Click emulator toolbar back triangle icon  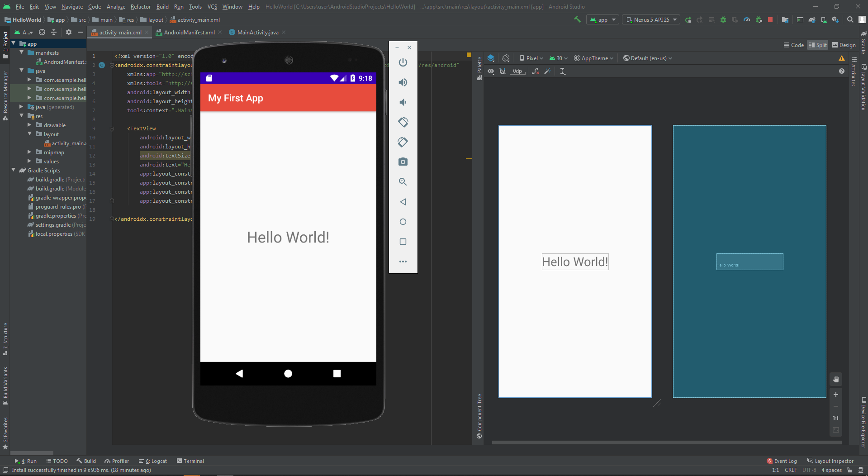[403, 202]
